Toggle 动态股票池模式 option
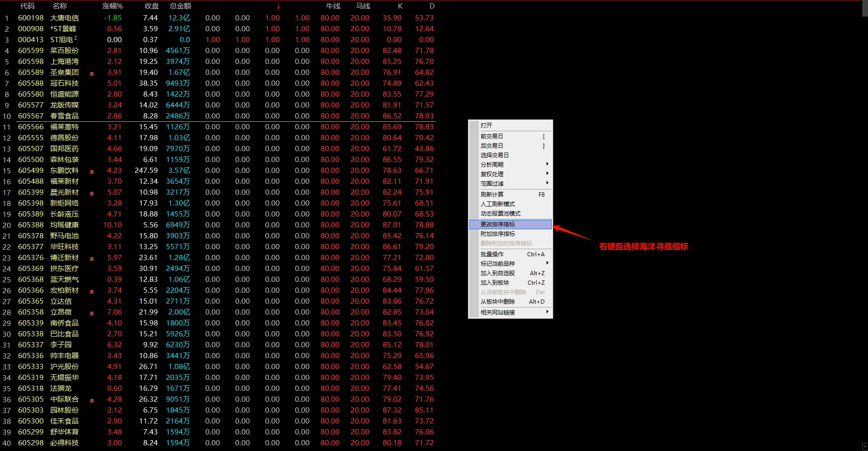Screen dimensions: 868x451 tap(511, 213)
